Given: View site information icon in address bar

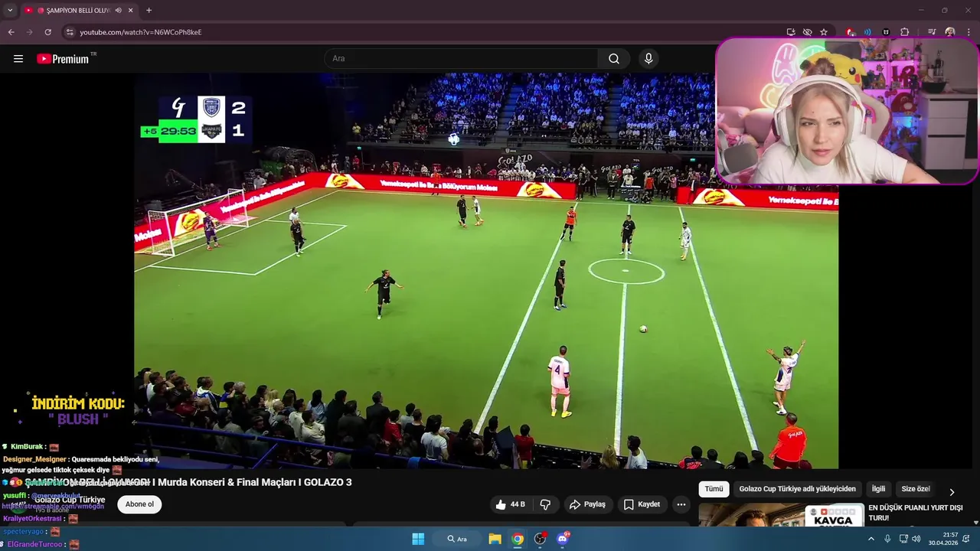Looking at the screenshot, I should click(70, 32).
